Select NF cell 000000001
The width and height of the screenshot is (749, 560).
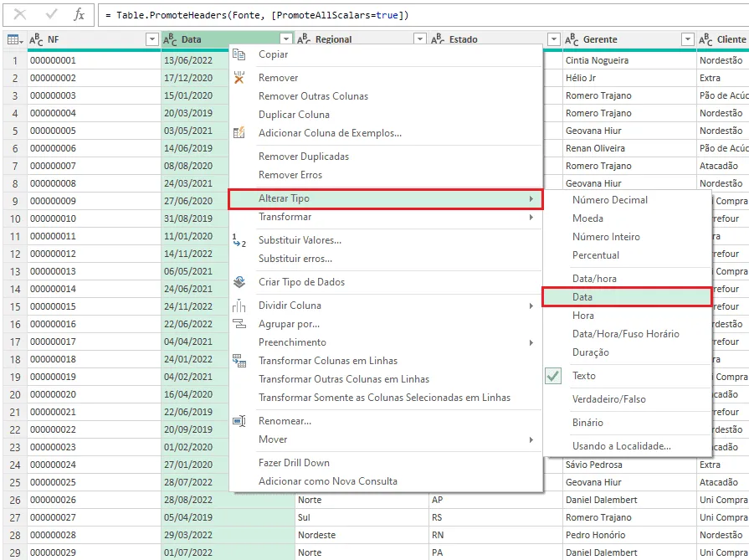(x=94, y=60)
